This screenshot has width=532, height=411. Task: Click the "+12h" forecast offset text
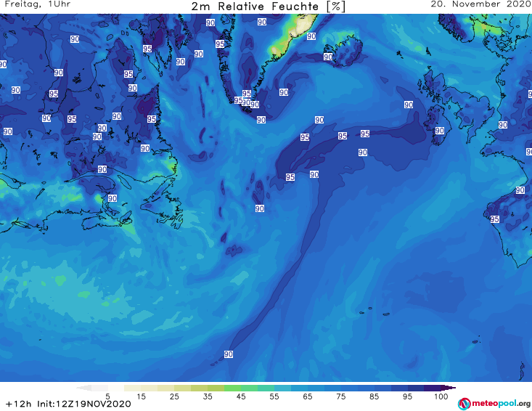point(18,404)
